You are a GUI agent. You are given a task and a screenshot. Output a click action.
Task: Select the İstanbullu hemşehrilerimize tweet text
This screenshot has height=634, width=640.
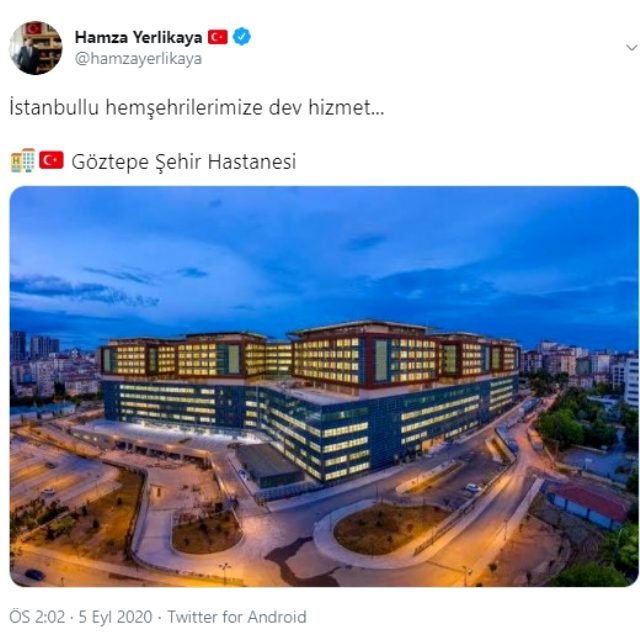point(197,108)
